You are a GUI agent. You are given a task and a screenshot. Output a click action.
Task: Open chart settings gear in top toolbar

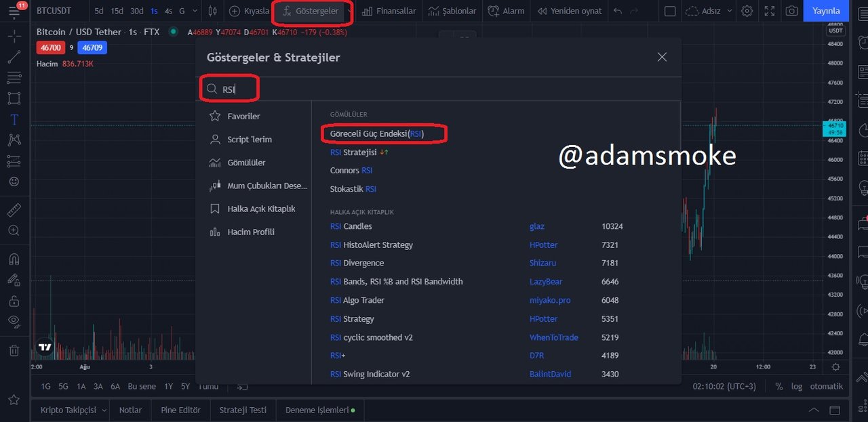tap(747, 11)
